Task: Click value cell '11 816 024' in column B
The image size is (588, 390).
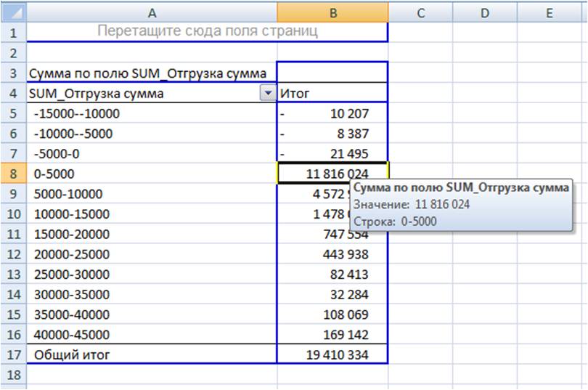Action: coord(332,173)
